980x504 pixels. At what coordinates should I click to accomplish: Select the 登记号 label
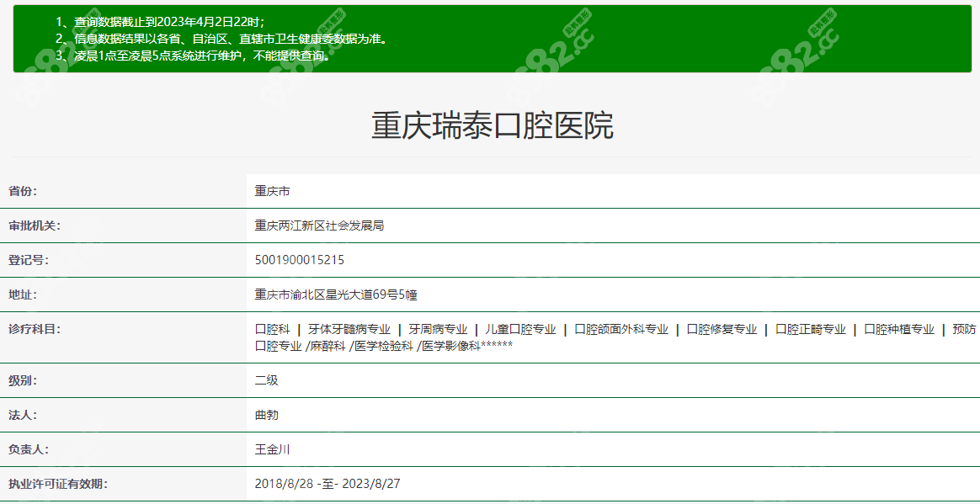29,261
